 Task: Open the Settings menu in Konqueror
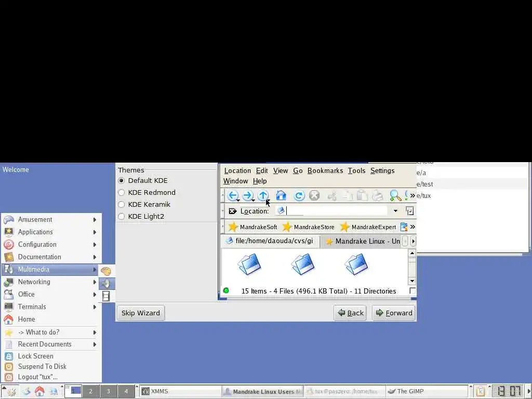tap(382, 170)
